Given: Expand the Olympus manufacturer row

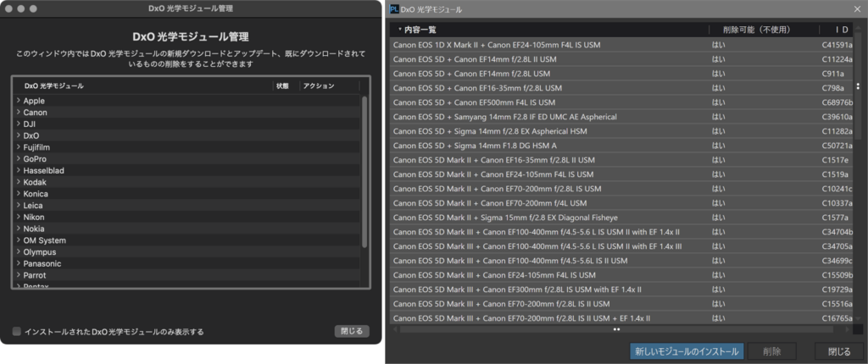Looking at the screenshot, I should (x=19, y=251).
